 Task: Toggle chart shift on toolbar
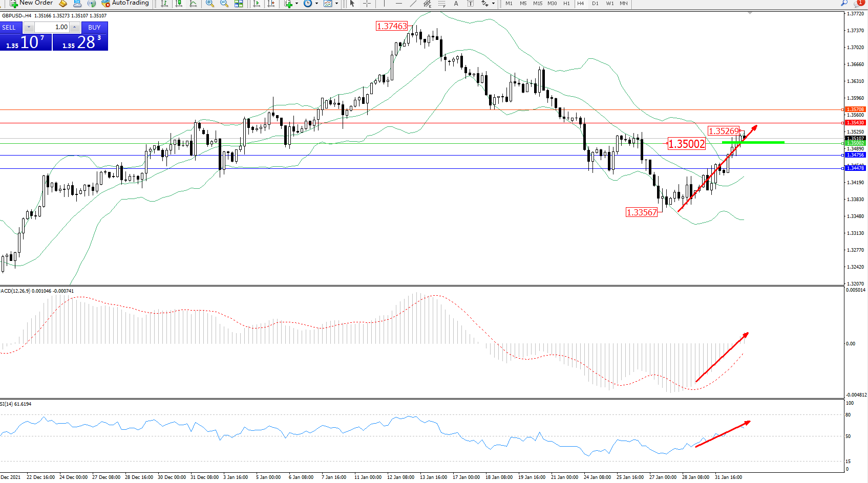[271, 4]
